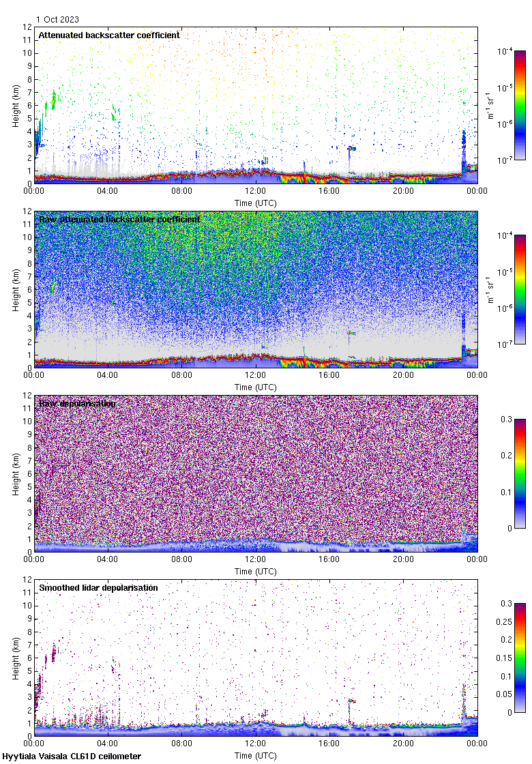Select the 'Raw attenuated backscatter coefficient' panel title

tap(119, 219)
